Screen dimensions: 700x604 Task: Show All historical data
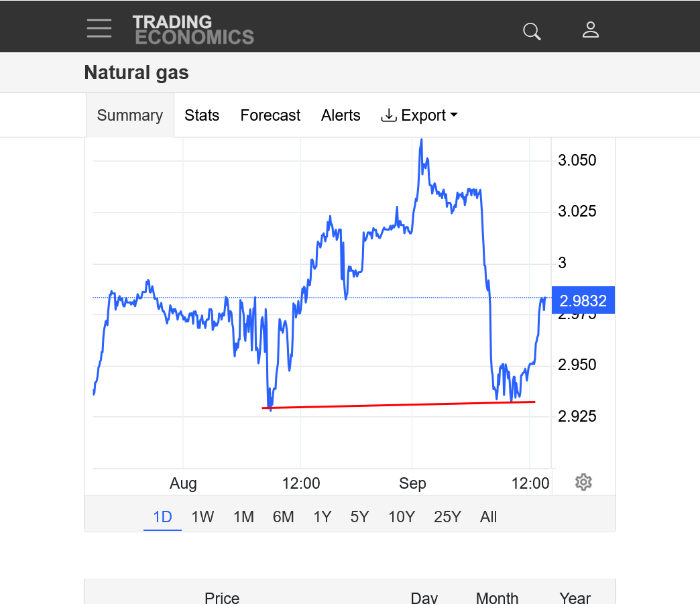489,517
